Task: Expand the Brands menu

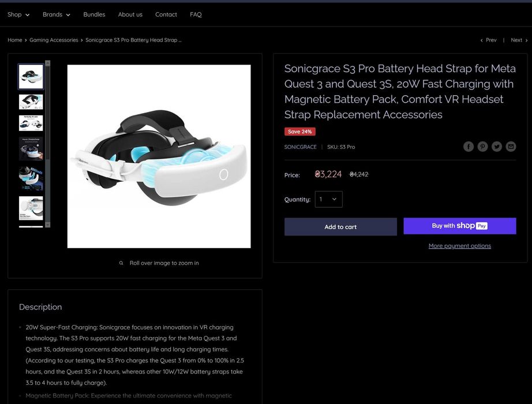Action: pos(57,14)
